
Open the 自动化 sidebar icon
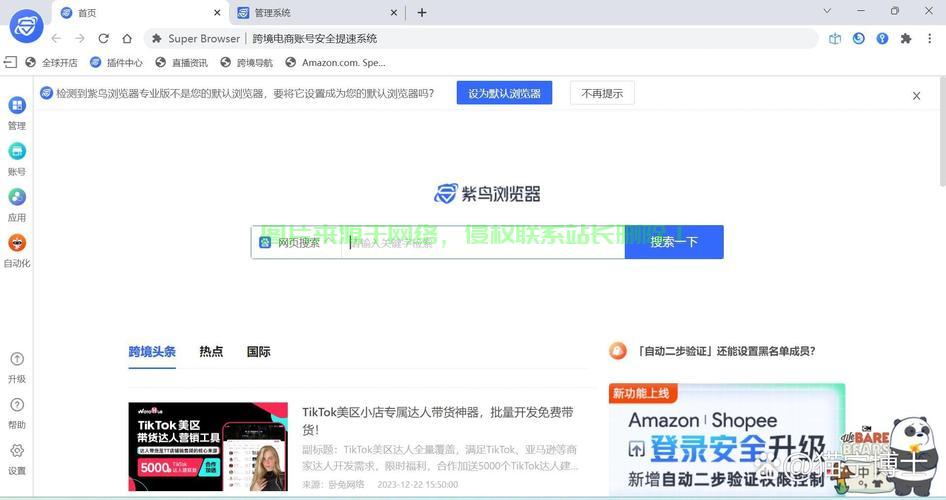click(17, 242)
